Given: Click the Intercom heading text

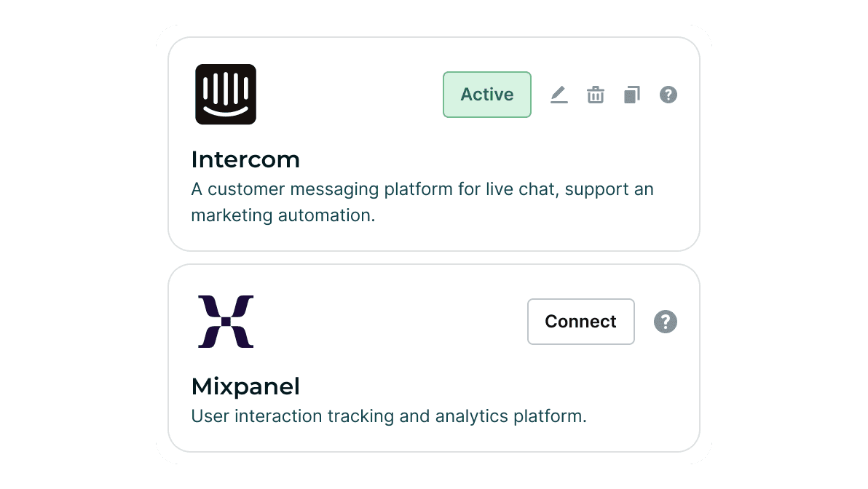Looking at the screenshot, I should (245, 159).
